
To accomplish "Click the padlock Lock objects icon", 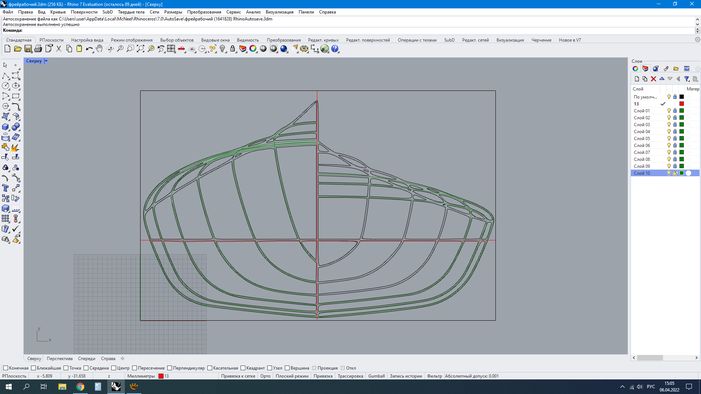I will pos(232,49).
